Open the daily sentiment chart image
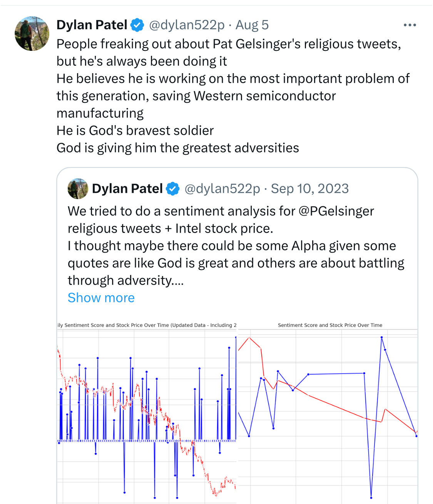Screen dimensions: 433x504 147,412
